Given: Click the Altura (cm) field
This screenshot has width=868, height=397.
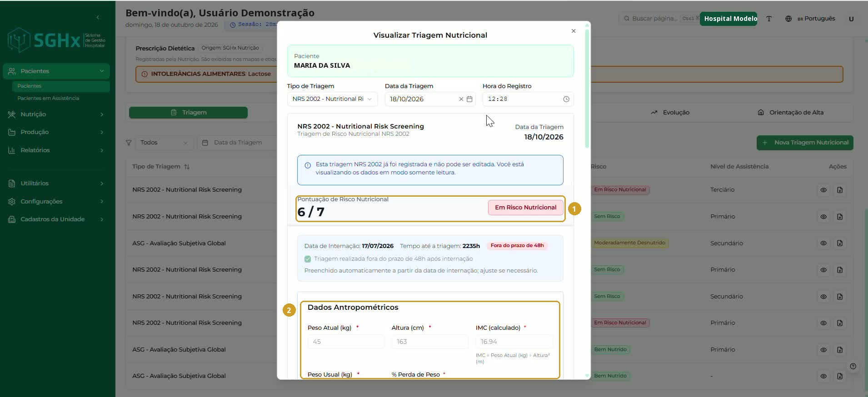Looking at the screenshot, I should pos(430,342).
